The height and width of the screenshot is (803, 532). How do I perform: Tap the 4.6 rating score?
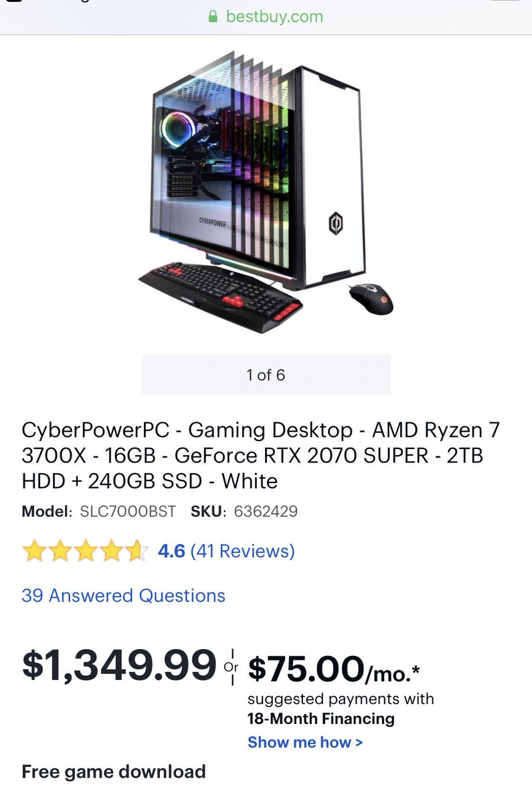point(171,551)
